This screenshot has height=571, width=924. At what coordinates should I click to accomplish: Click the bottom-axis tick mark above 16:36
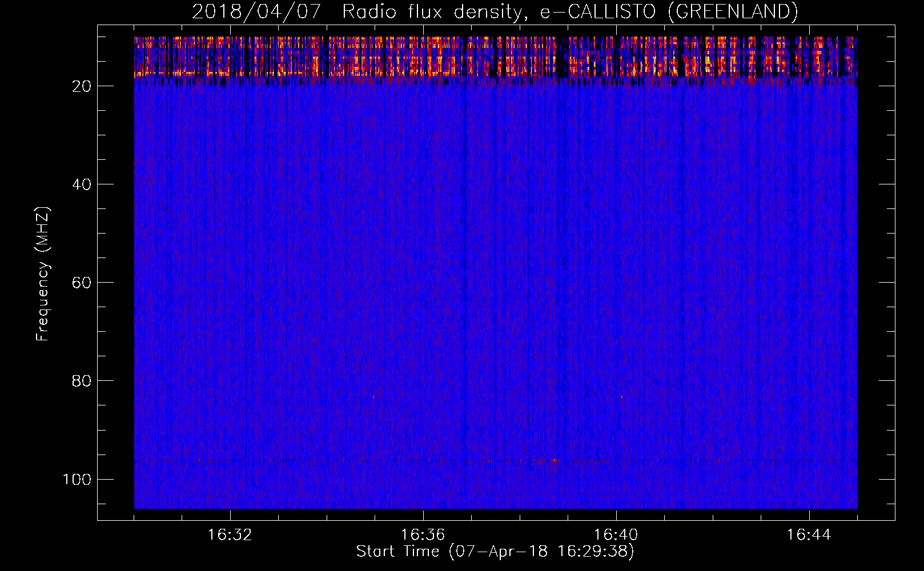coord(423,516)
